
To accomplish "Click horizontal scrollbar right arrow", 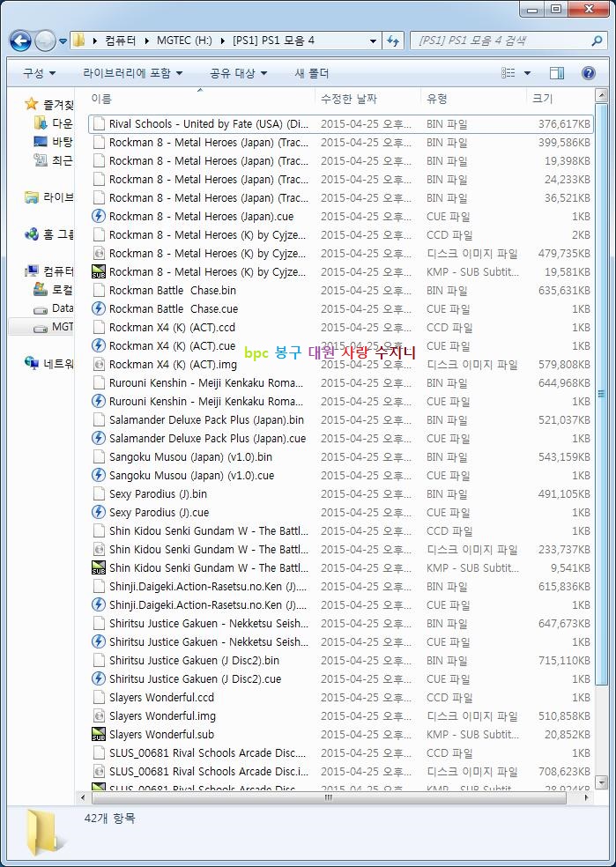I will tap(586, 797).
